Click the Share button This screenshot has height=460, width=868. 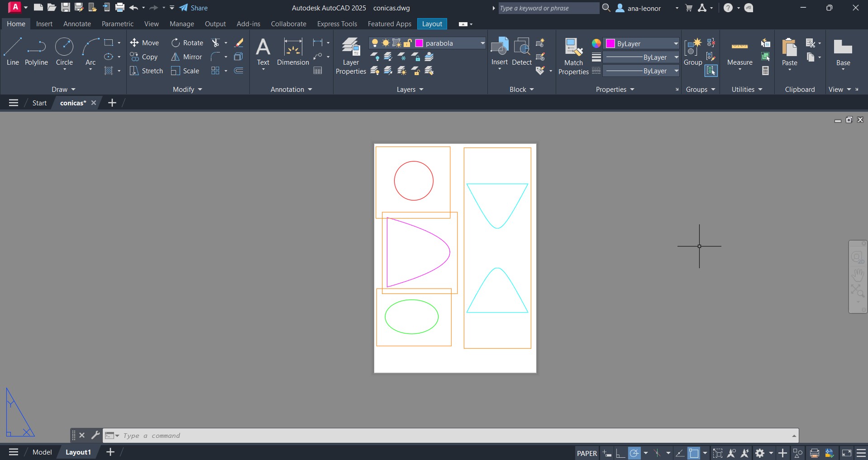[194, 8]
